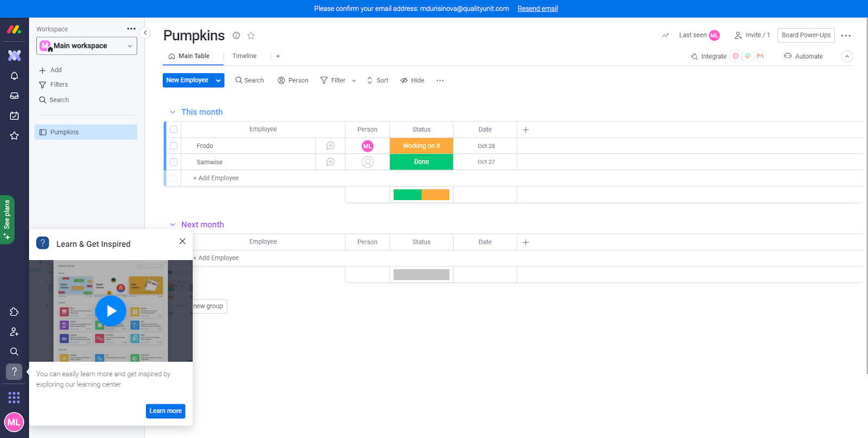This screenshot has width=868, height=438.
Task: Open the apps puzzle-piece icon
Action: (15, 312)
